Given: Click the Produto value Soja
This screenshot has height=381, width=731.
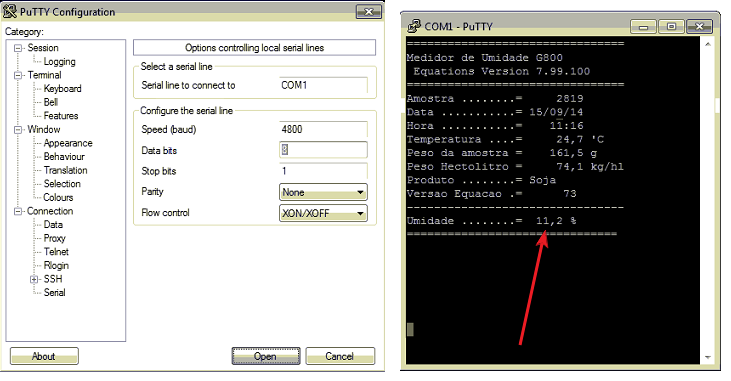Looking at the screenshot, I should (x=542, y=180).
